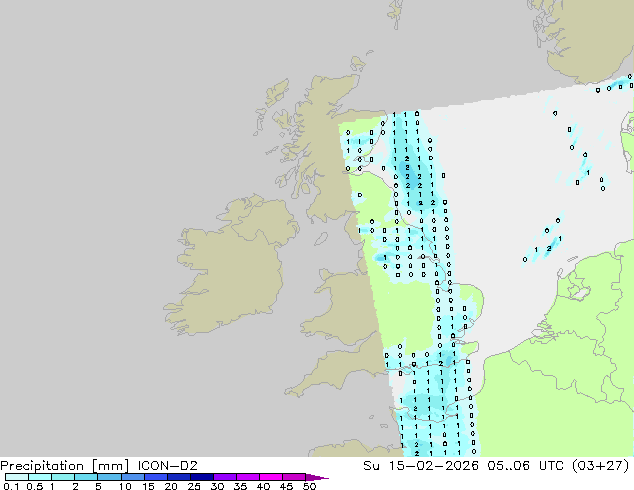634x490 pixels.
Task: Click the legend swatch between 2 and 5
Action: [86, 477]
